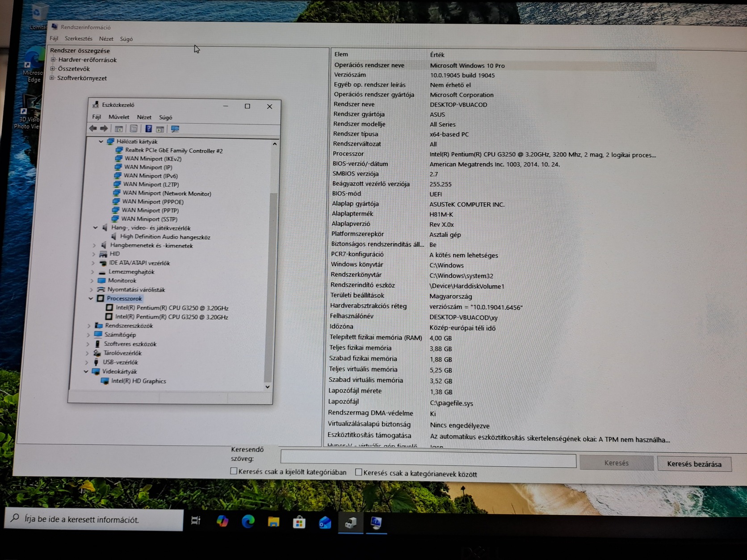Select WAN Miniport (Network Monitor) device
The height and width of the screenshot is (560, 747).
pos(167,193)
